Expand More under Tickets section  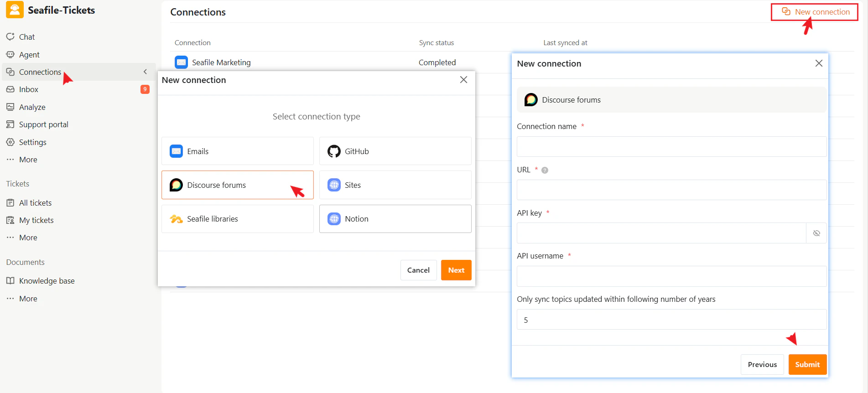(x=28, y=238)
